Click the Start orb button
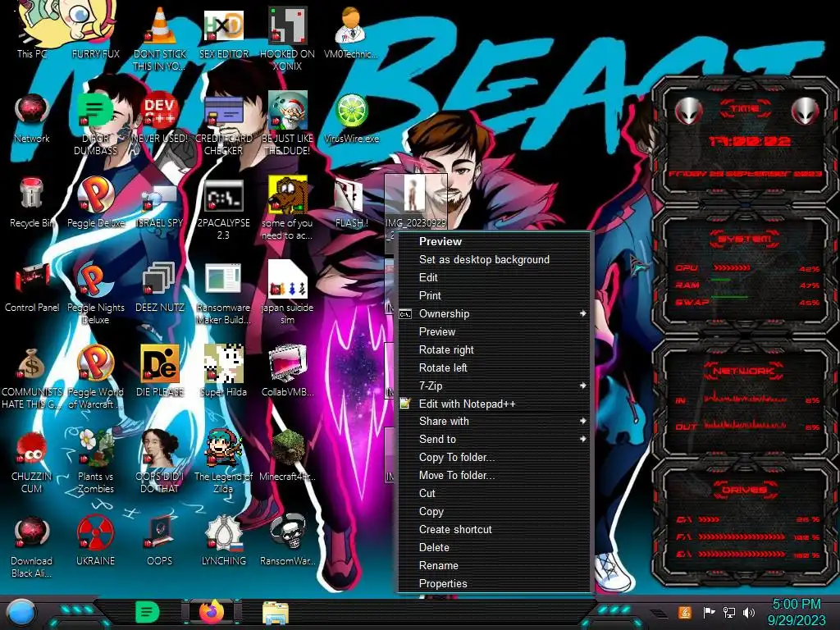The image size is (840, 630). click(21, 612)
